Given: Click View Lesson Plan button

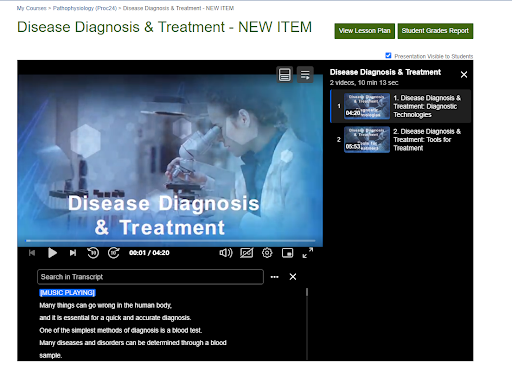Looking at the screenshot, I should [x=365, y=31].
